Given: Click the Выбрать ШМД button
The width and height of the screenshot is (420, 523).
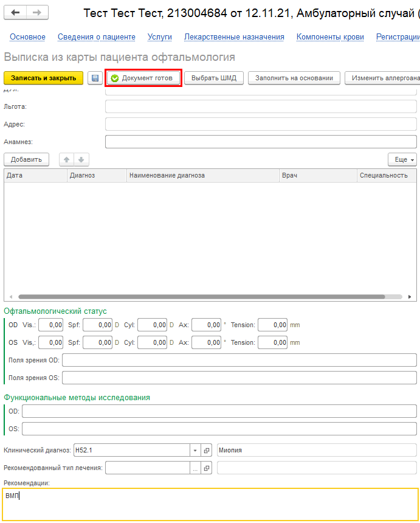Looking at the screenshot, I should [214, 78].
